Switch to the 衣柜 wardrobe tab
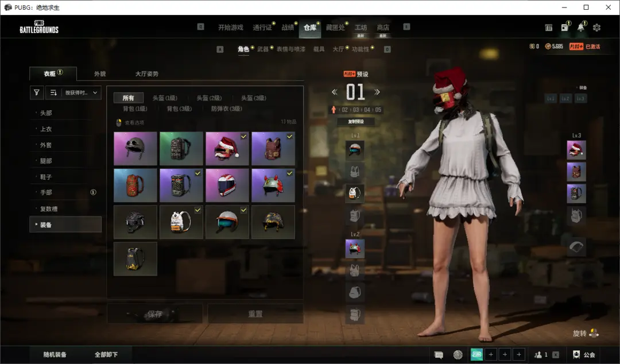620x364 pixels. click(53, 73)
